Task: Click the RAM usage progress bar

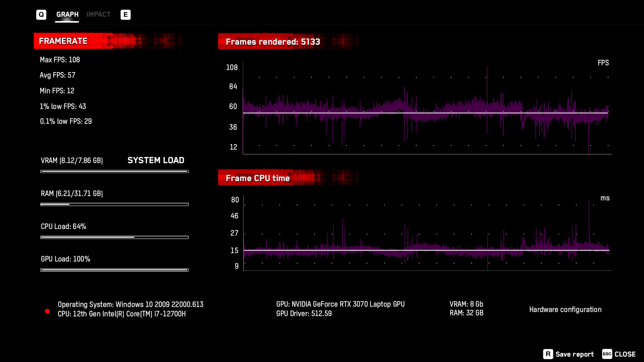Action: [x=114, y=204]
